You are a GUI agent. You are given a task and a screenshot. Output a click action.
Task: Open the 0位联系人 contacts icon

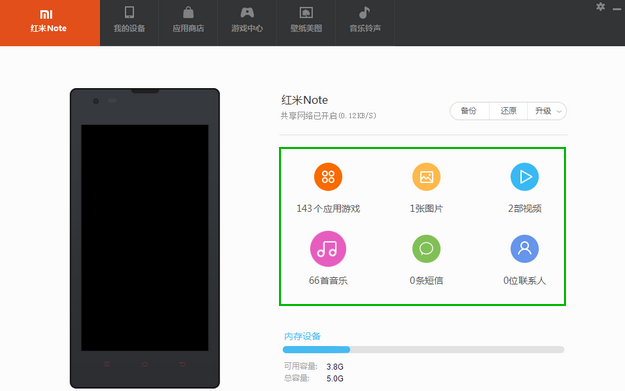525,249
